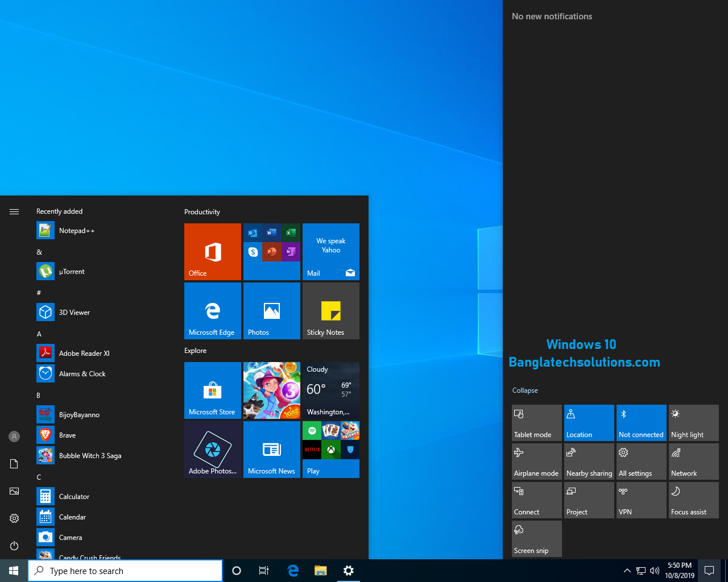The image size is (728, 582).
Task: Open Edge from the taskbar
Action: click(293, 571)
